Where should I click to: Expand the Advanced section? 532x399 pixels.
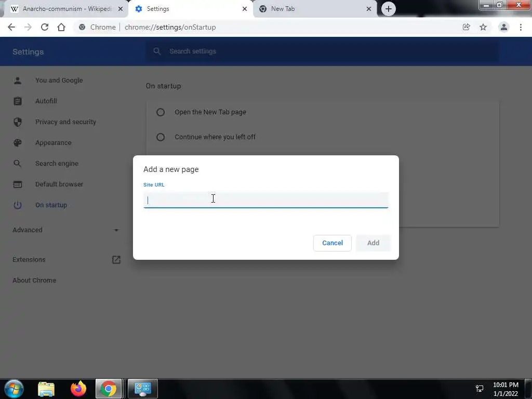[x=65, y=230]
